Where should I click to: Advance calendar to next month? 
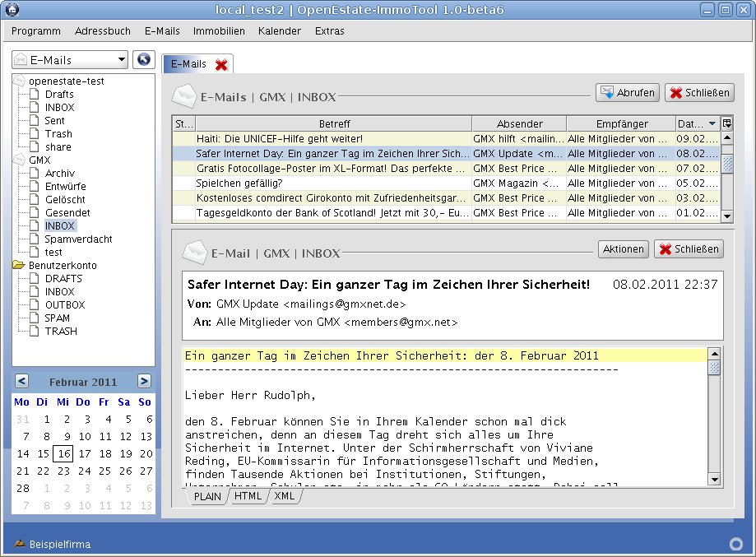(x=144, y=381)
